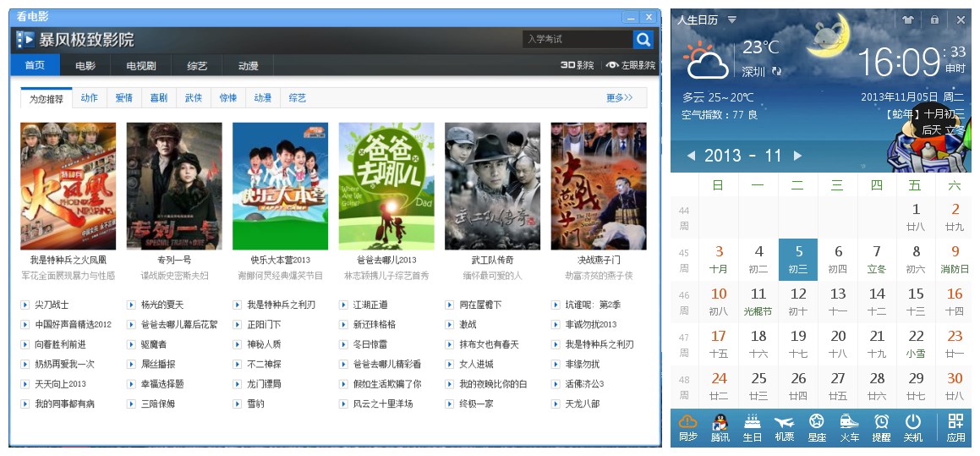This screenshot has height=456, width=980.
Task: Click play icon beside 雪豹
Action: (238, 404)
